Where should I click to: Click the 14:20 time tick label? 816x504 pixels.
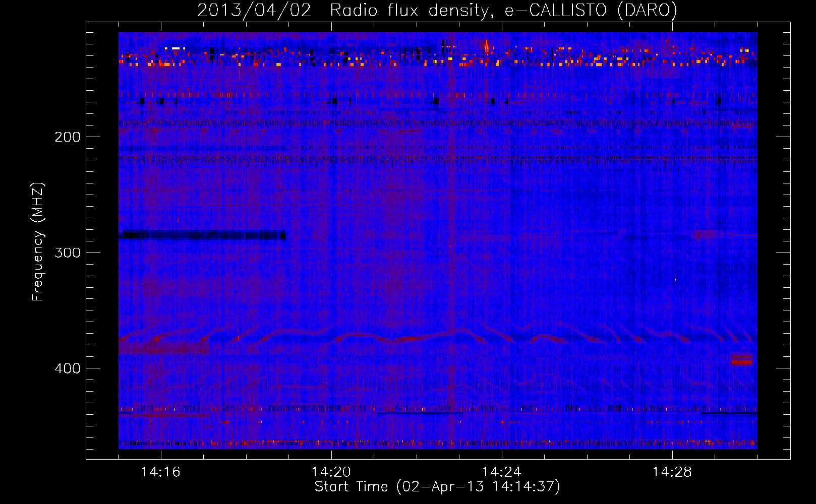click(331, 472)
